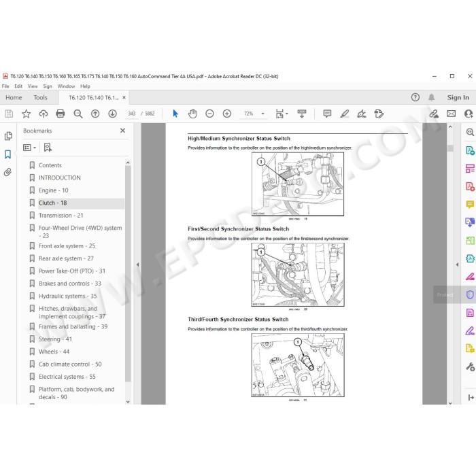Toggle the Bookmarks panel icon in left rail
The height and width of the screenshot is (476, 476).
point(8,154)
